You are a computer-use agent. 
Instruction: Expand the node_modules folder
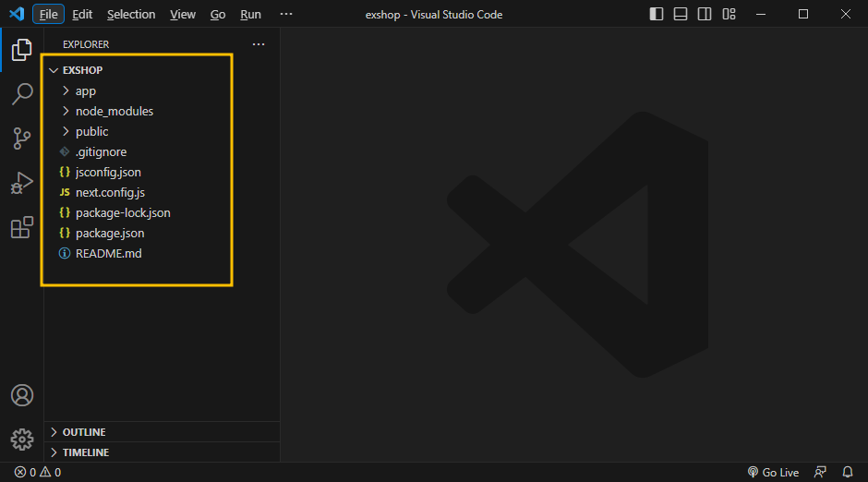tap(162, 111)
